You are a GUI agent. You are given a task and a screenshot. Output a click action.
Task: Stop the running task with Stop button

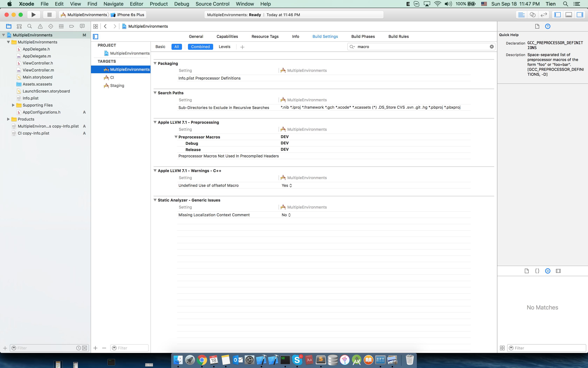49,15
